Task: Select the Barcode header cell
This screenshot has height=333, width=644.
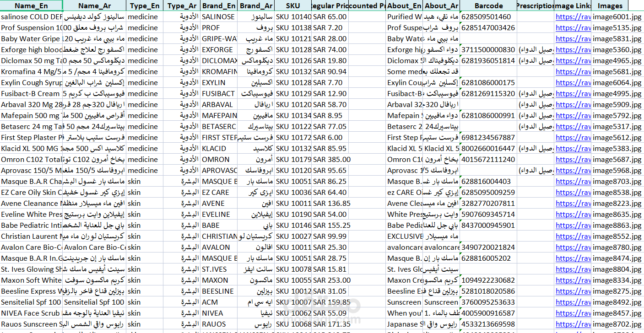Action: [488, 5]
